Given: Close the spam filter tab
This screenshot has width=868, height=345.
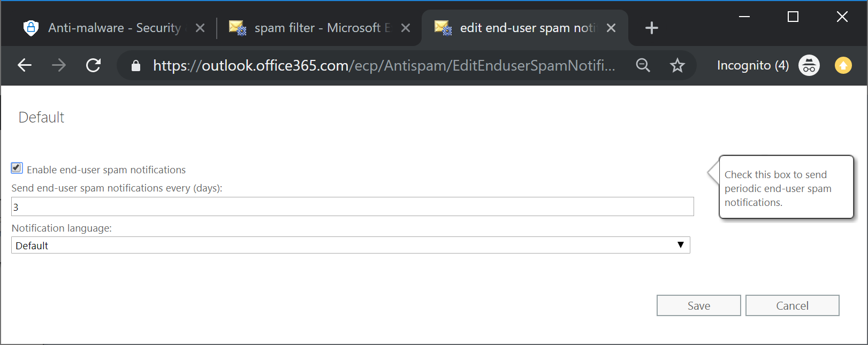Looking at the screenshot, I should coord(406,28).
